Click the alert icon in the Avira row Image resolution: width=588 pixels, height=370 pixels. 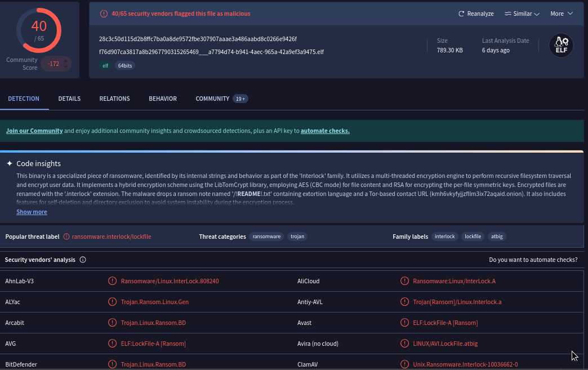pos(404,344)
